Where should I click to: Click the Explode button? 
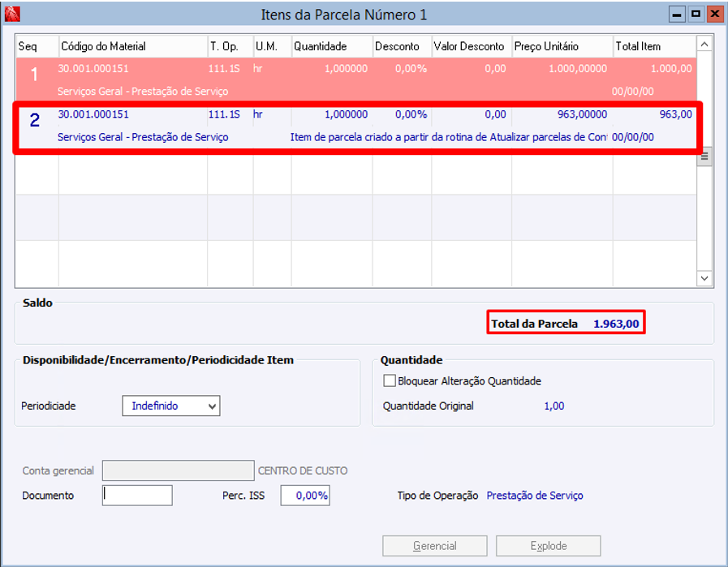click(x=549, y=546)
